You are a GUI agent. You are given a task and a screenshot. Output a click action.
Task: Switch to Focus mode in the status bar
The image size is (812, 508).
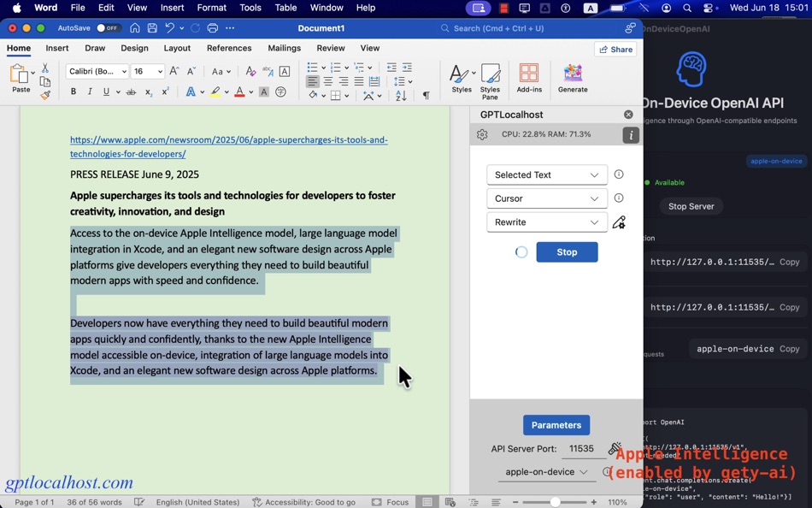coord(391,502)
